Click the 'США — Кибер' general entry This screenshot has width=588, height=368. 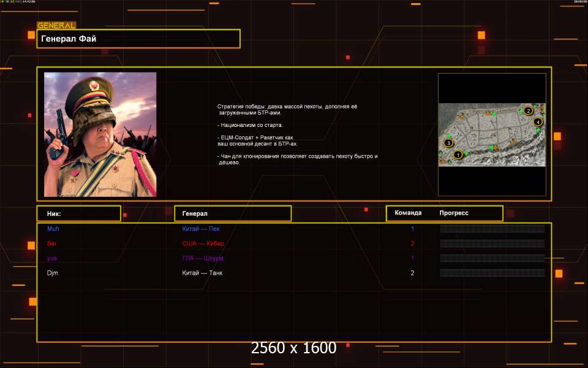point(203,243)
